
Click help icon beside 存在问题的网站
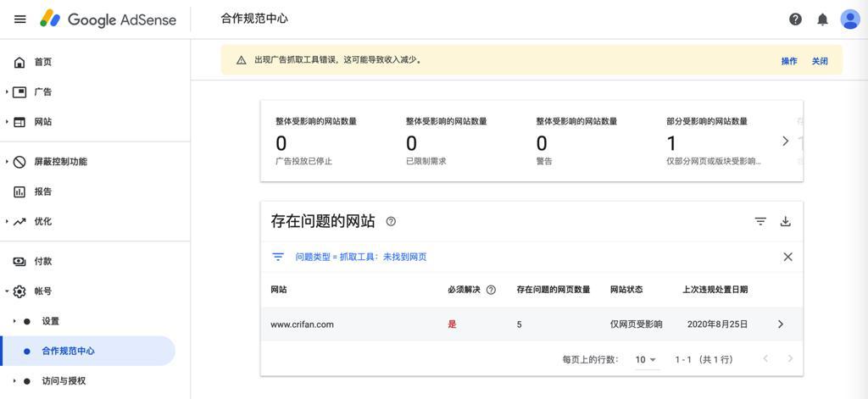pos(391,221)
